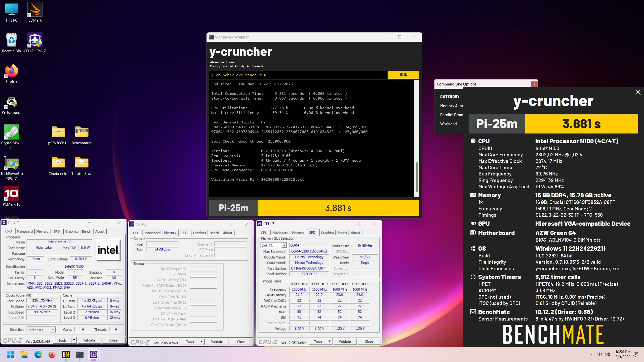The width and height of the screenshot is (644, 362).
Task: Select the Parallel Fram category
Action: [452, 115]
